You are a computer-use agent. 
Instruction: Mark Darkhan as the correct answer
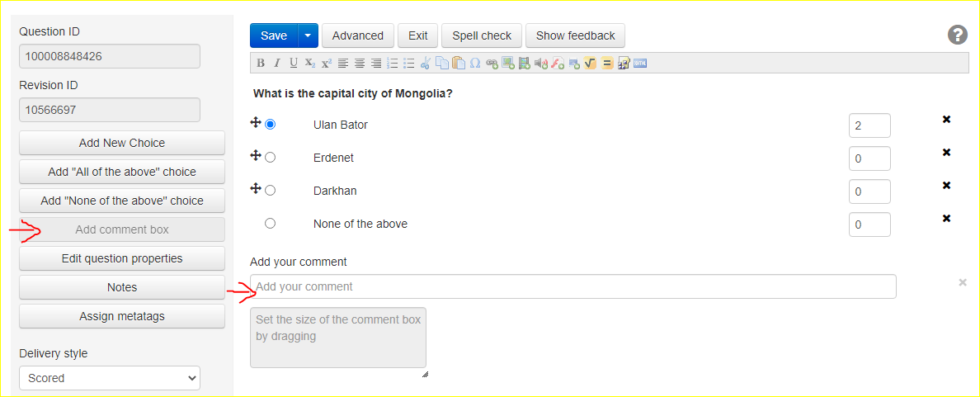point(270,190)
